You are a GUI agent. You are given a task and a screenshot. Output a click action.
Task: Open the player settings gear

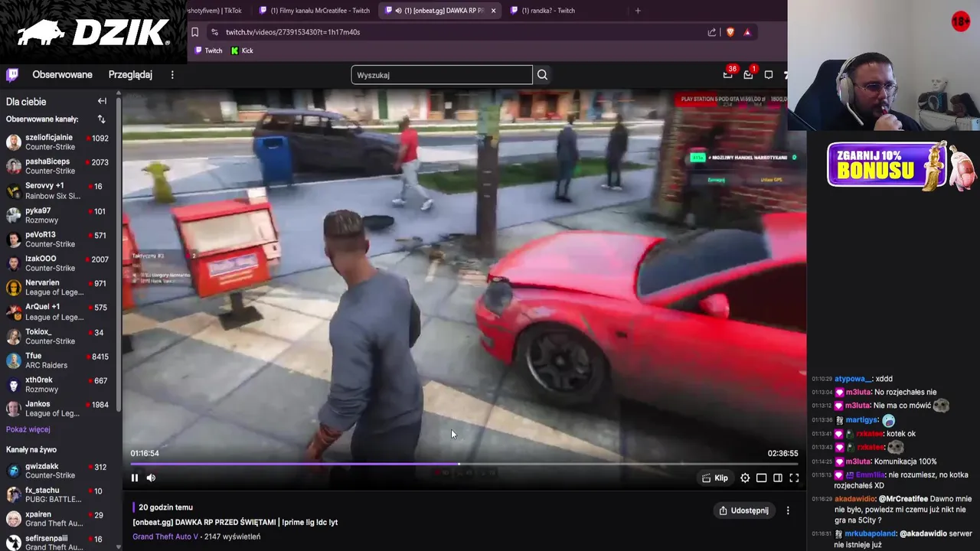coord(745,478)
